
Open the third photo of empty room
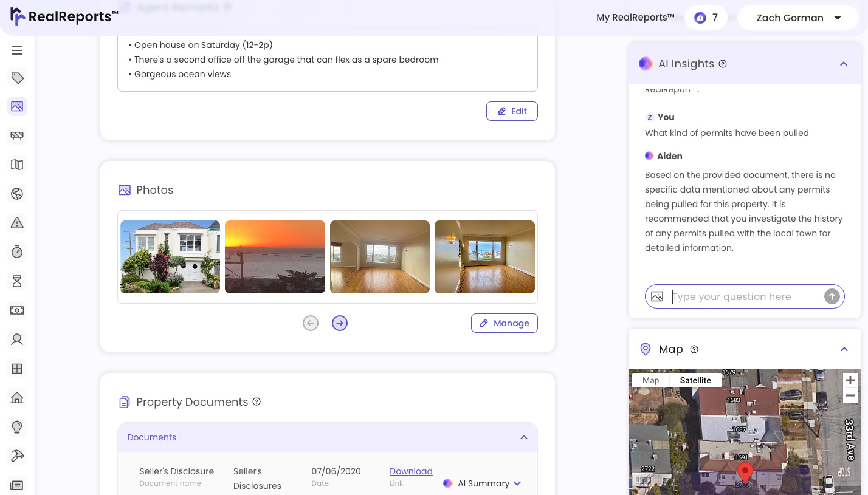click(x=380, y=257)
